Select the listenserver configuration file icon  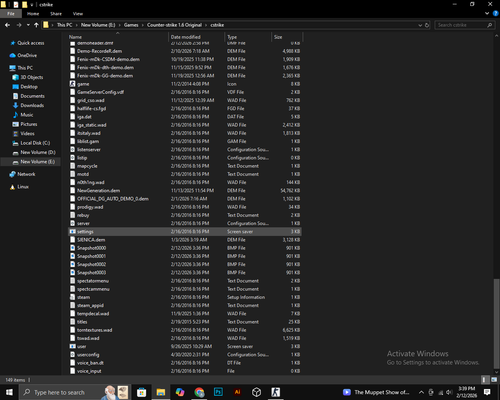(x=72, y=149)
